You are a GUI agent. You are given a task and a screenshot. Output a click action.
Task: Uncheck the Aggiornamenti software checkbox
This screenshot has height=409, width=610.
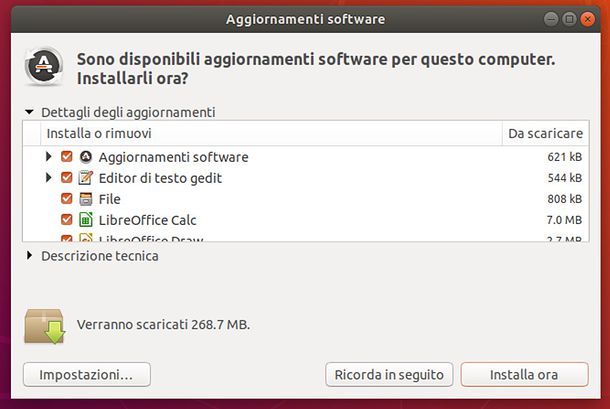click(67, 157)
